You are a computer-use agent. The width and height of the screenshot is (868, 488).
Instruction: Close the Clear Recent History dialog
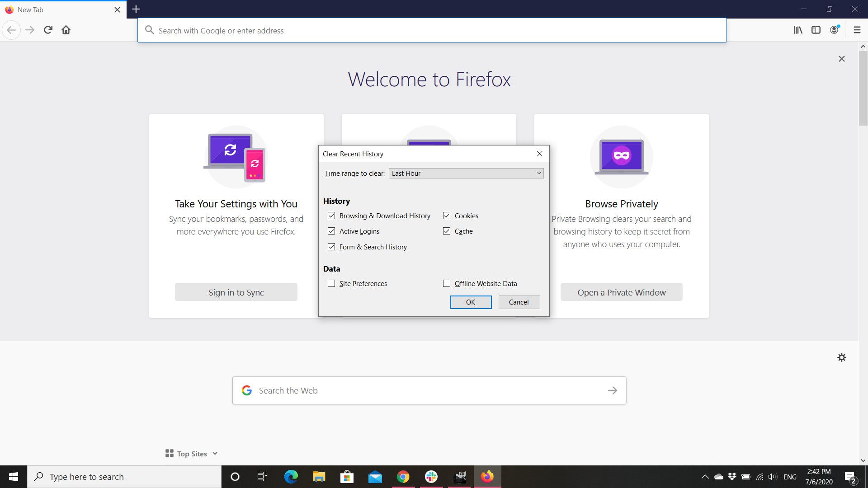click(x=539, y=154)
